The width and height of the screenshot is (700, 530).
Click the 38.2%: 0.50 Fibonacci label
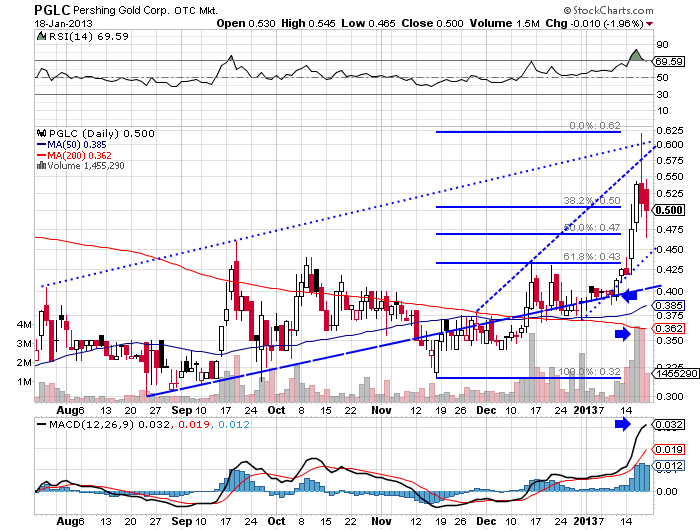tap(592, 200)
